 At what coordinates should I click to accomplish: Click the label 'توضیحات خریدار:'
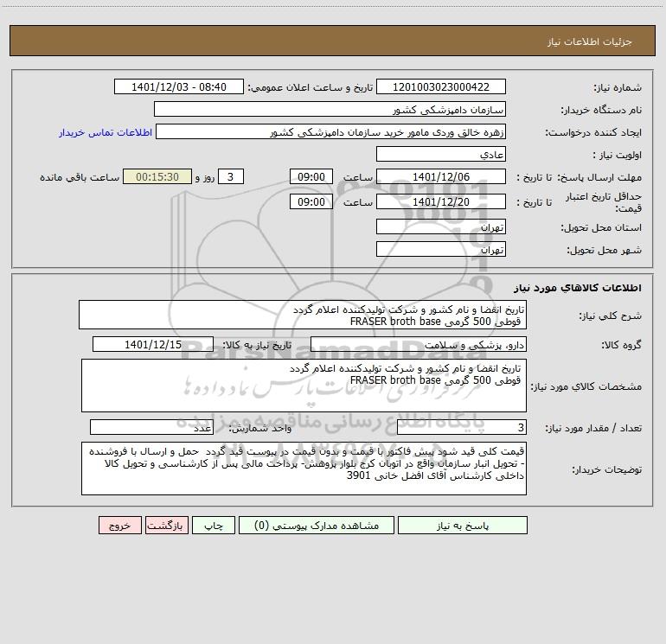[606, 470]
